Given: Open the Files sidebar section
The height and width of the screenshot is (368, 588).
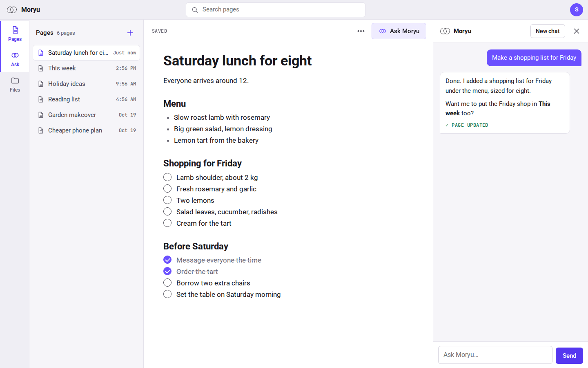Looking at the screenshot, I should pos(15,84).
